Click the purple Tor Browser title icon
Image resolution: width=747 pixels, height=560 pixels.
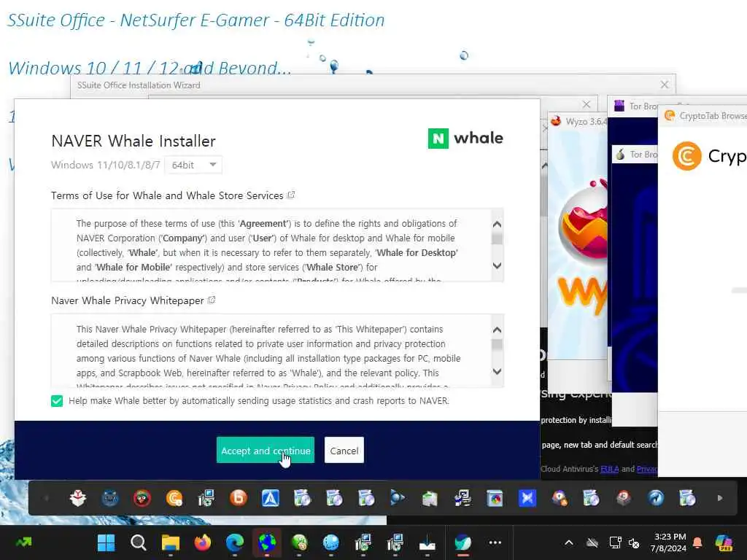pos(619,106)
